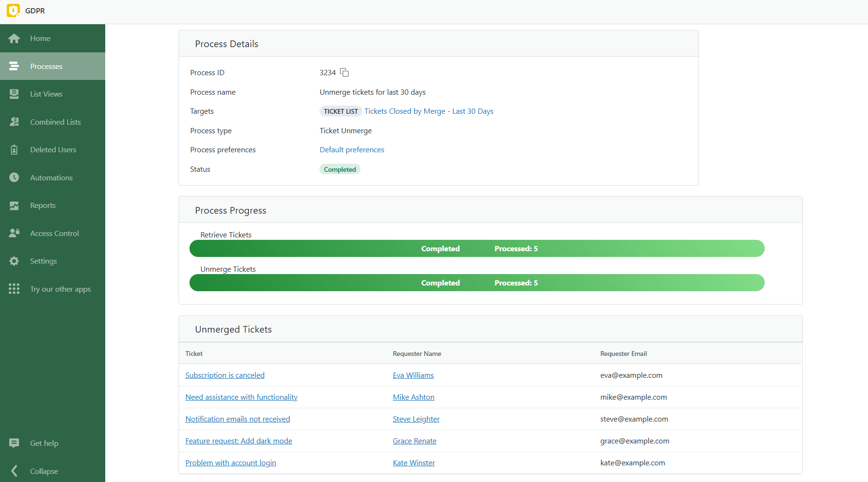The height and width of the screenshot is (482, 868).
Task: Open Settings gear icon
Action: (x=14, y=261)
